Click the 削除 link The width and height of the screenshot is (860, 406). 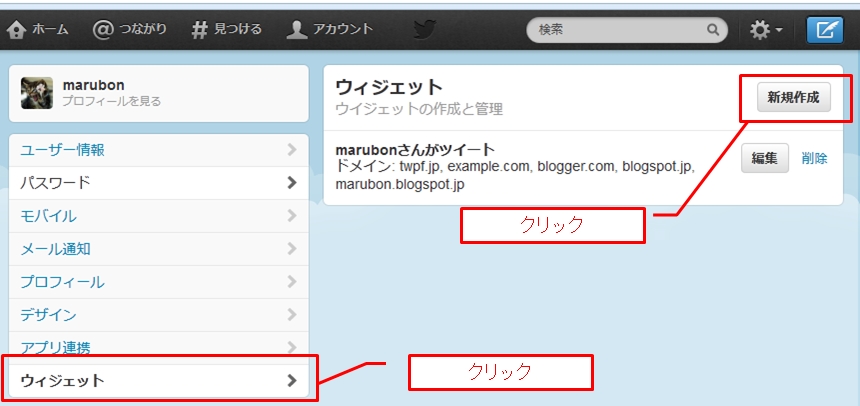pyautogui.click(x=814, y=159)
